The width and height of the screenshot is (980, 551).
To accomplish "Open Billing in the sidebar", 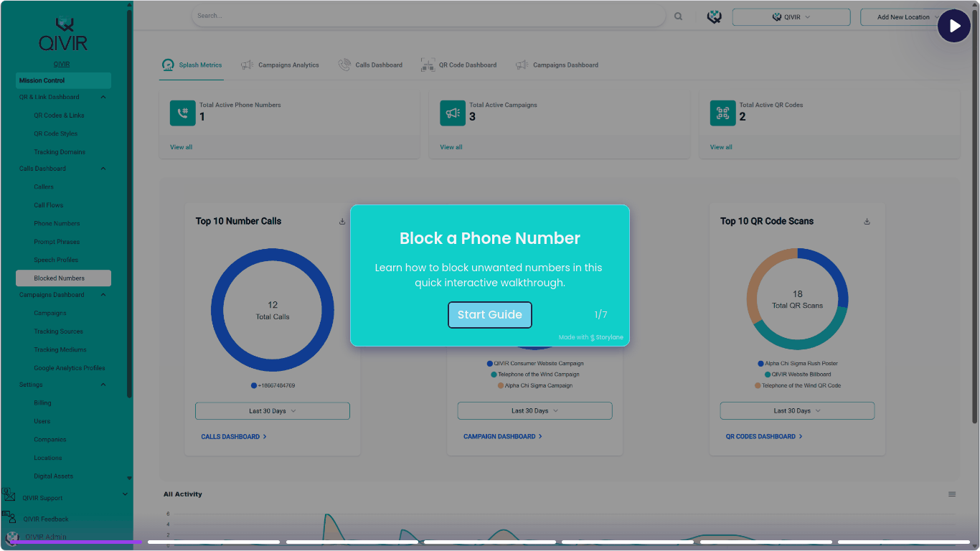I will (42, 403).
